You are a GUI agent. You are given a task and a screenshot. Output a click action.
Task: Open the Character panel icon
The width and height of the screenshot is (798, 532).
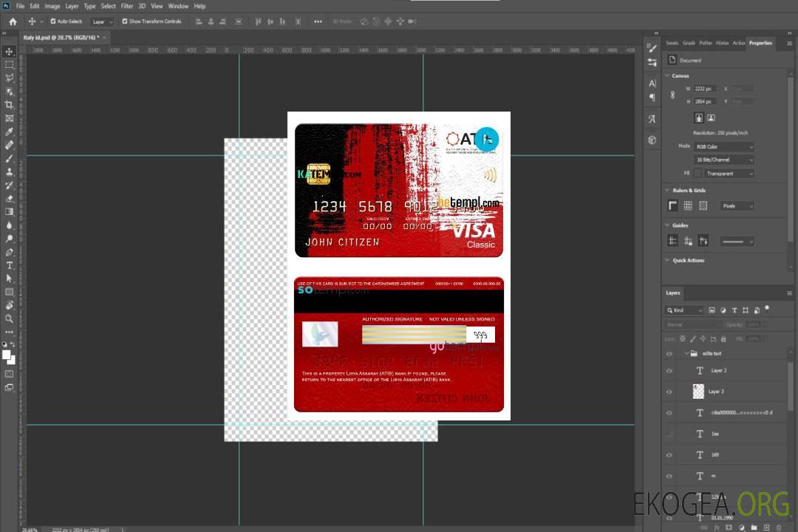(x=652, y=83)
